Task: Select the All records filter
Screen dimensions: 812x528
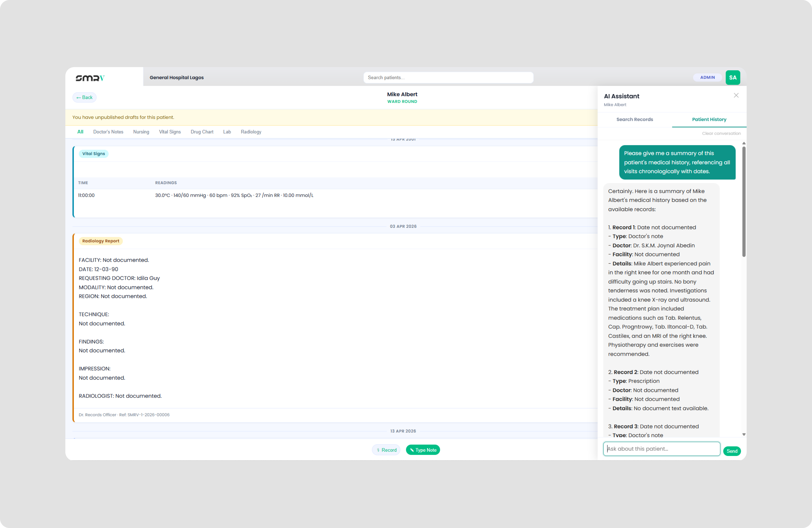Action: [81, 132]
